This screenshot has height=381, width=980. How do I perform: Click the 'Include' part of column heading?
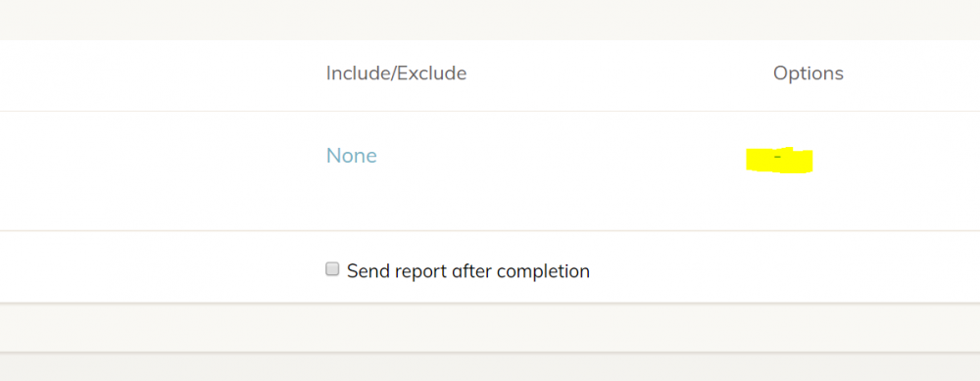[x=359, y=73]
